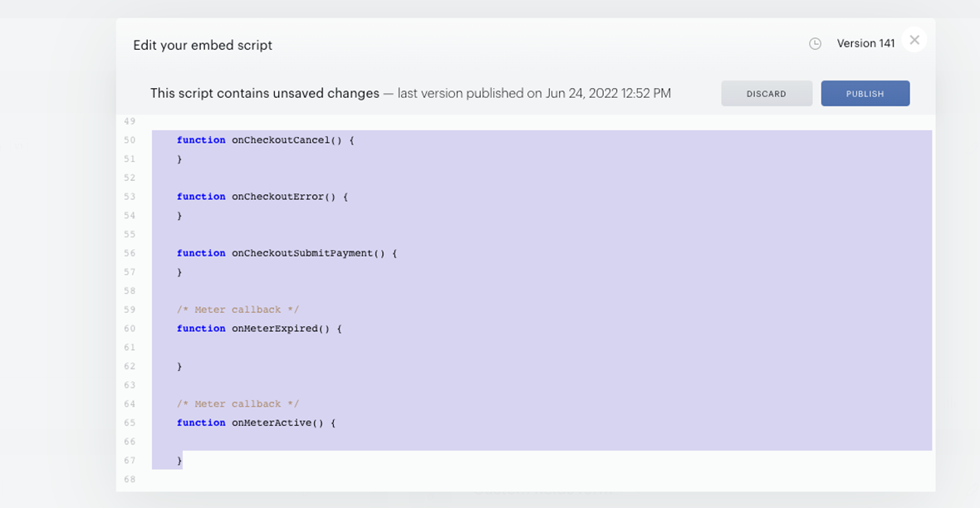
Task: Click the onCheckoutCancel function line
Action: pos(265,140)
